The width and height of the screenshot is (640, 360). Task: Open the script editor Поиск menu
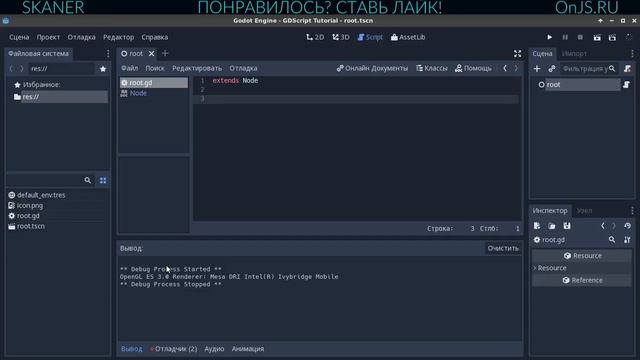point(155,68)
